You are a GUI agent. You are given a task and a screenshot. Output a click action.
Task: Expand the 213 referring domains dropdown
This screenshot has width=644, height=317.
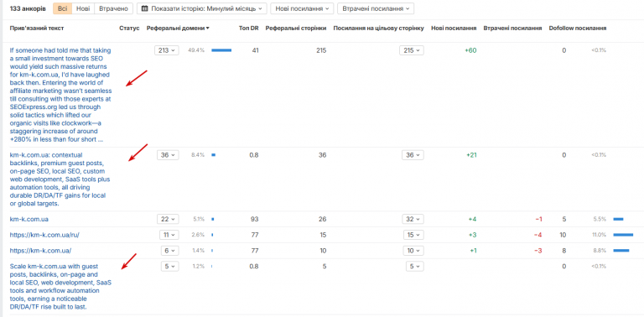tap(167, 50)
